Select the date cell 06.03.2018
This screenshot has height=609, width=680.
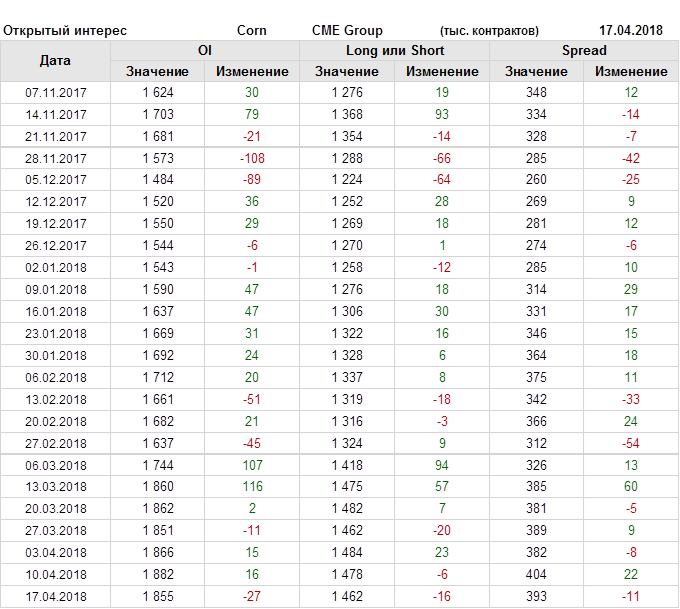click(56, 465)
